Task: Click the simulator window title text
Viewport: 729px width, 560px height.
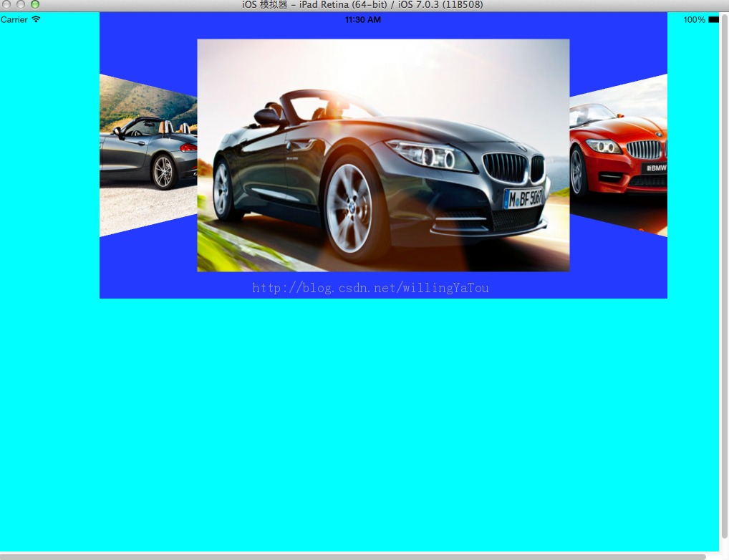Action: coord(362,4)
